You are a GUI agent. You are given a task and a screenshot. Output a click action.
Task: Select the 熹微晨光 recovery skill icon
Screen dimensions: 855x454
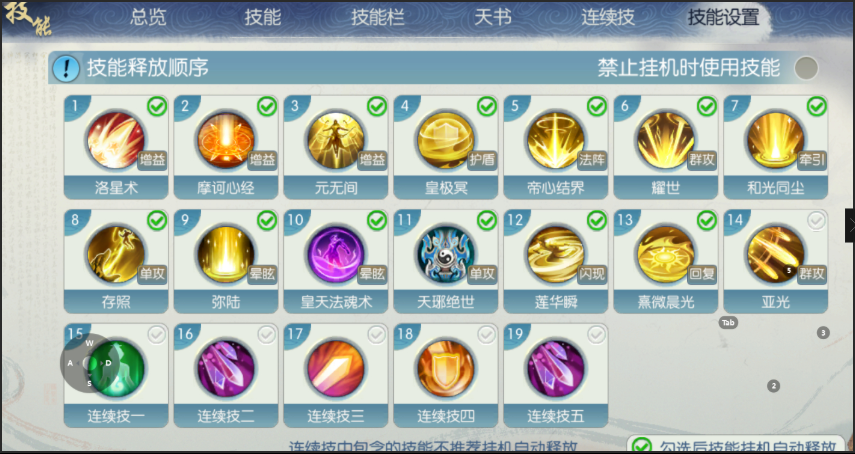pos(666,254)
